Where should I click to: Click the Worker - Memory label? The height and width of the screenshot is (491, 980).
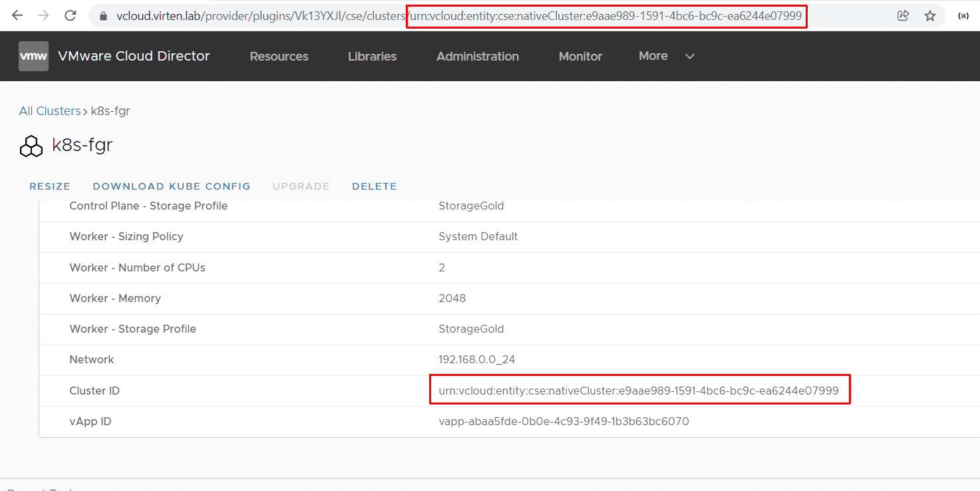115,298
